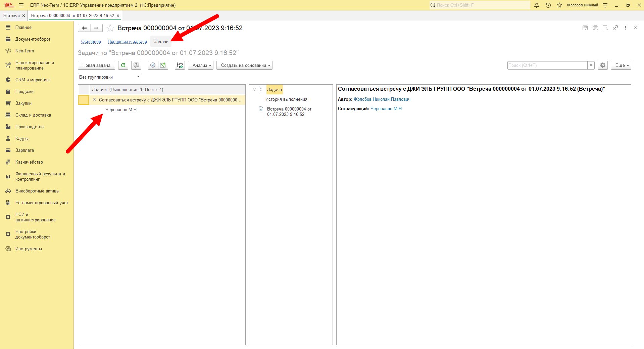The width and height of the screenshot is (644, 349).
Task: Go back with the left arrow button
Action: tap(84, 28)
